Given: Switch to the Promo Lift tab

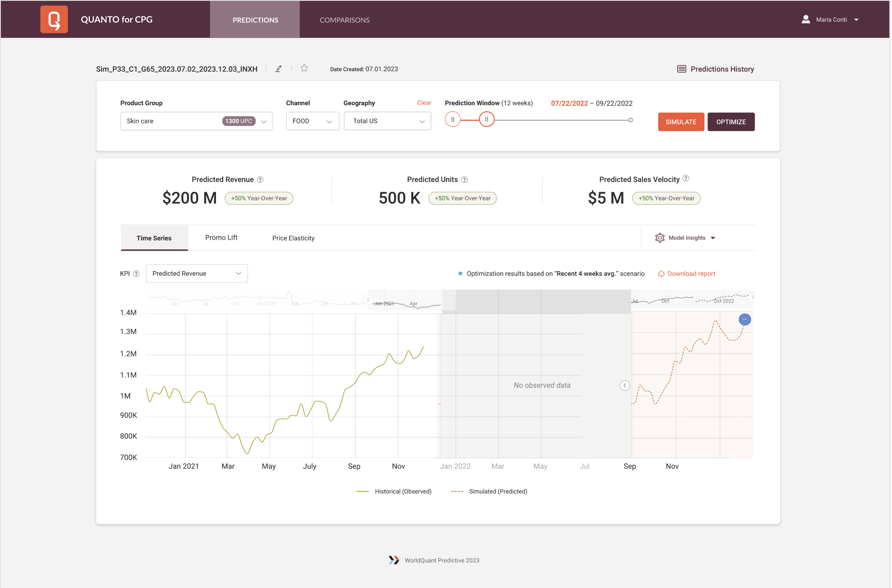Looking at the screenshot, I should pyautogui.click(x=221, y=238).
